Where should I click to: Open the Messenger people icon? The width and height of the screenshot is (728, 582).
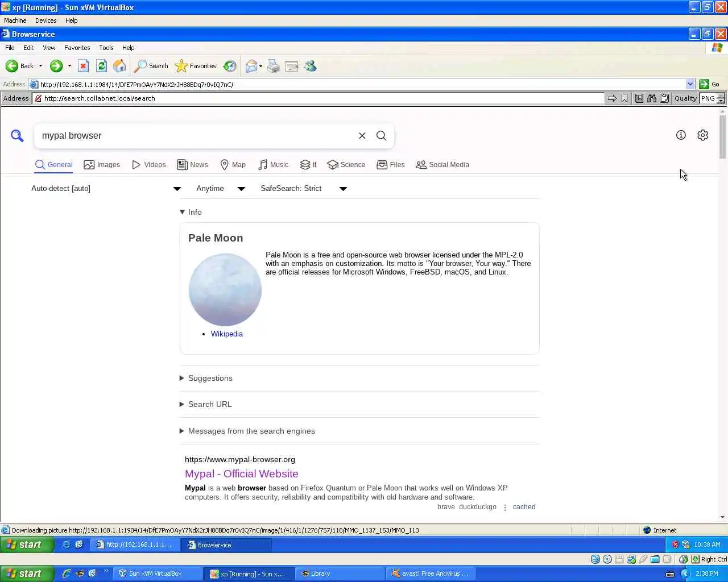[310, 66]
